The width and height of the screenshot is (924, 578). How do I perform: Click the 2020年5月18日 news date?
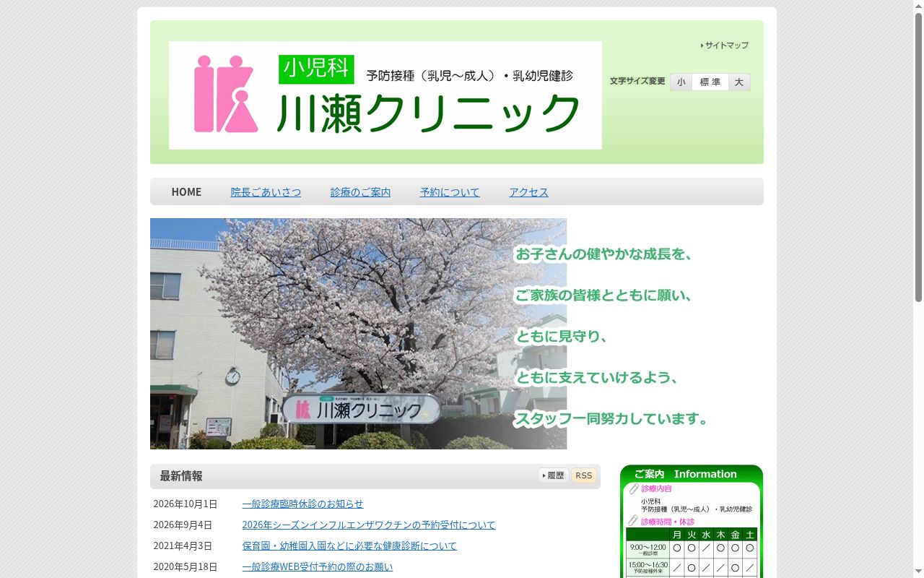pyautogui.click(x=186, y=567)
